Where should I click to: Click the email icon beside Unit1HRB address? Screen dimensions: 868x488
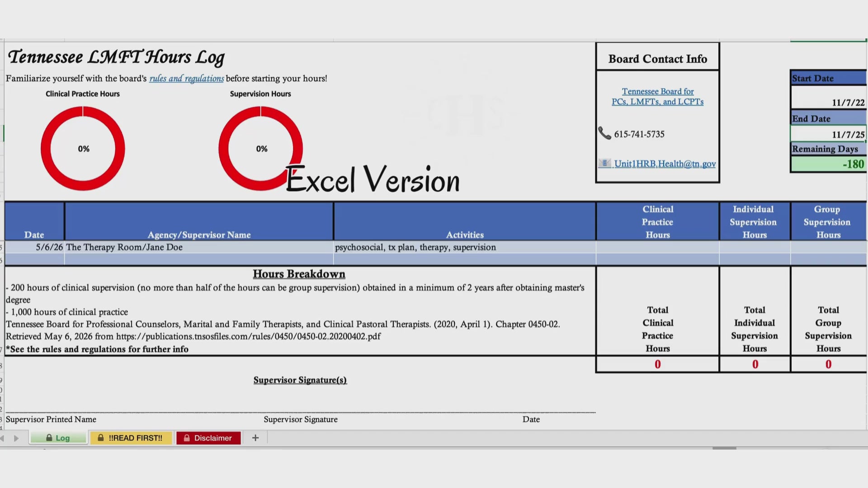(x=604, y=163)
